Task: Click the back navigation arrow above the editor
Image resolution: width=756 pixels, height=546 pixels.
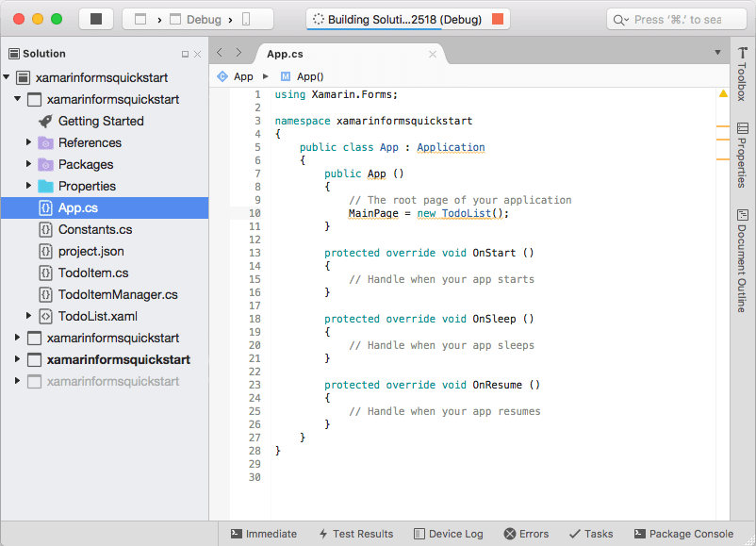Action: pyautogui.click(x=219, y=54)
